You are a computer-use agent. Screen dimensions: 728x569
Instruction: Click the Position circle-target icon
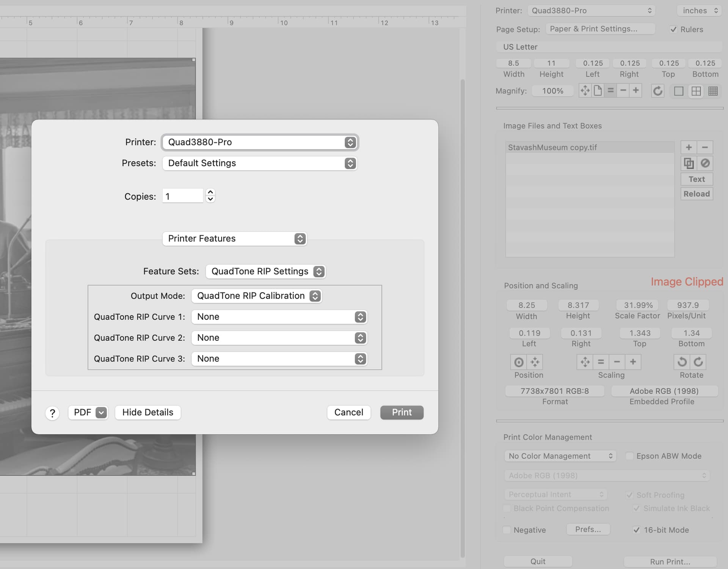519,362
